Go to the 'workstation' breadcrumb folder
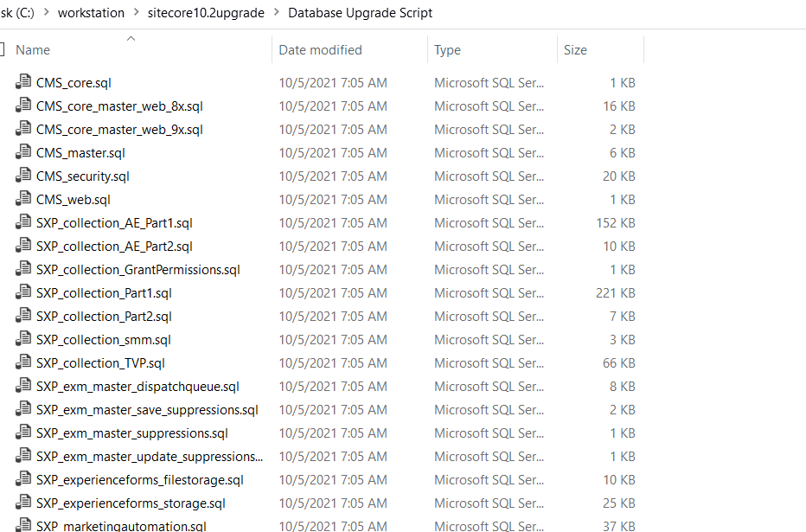Image resolution: width=806 pixels, height=532 pixels. point(91,13)
